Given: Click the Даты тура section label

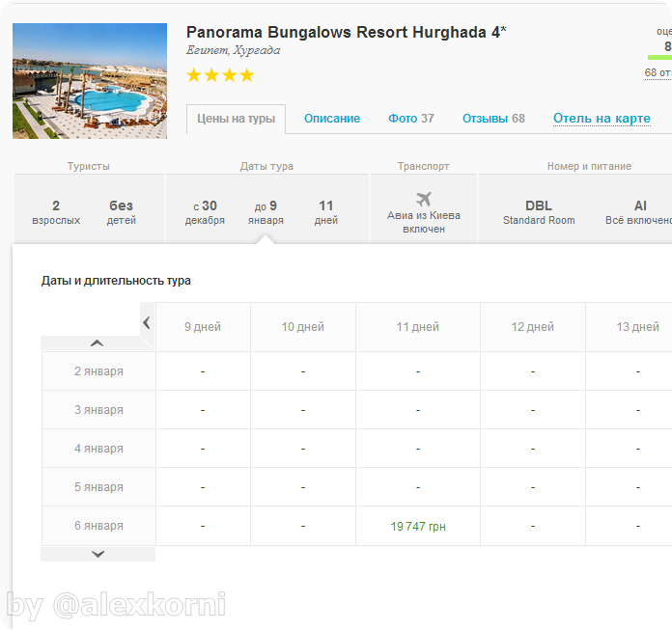Looking at the screenshot, I should point(266,166).
